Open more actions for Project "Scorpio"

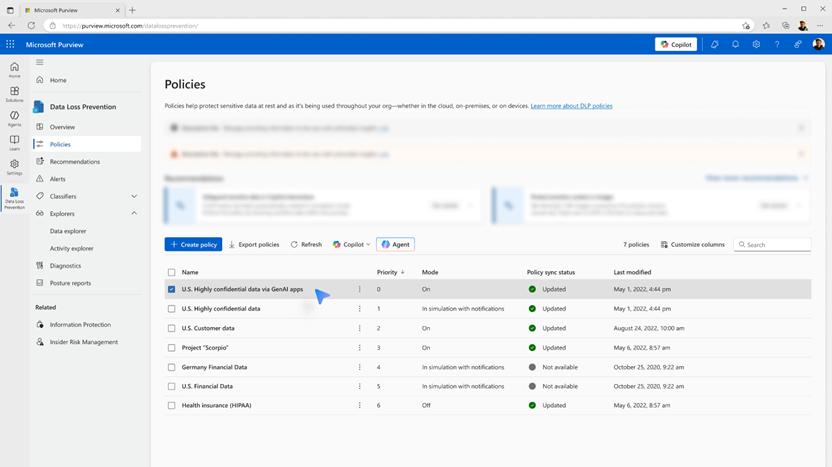tap(359, 348)
